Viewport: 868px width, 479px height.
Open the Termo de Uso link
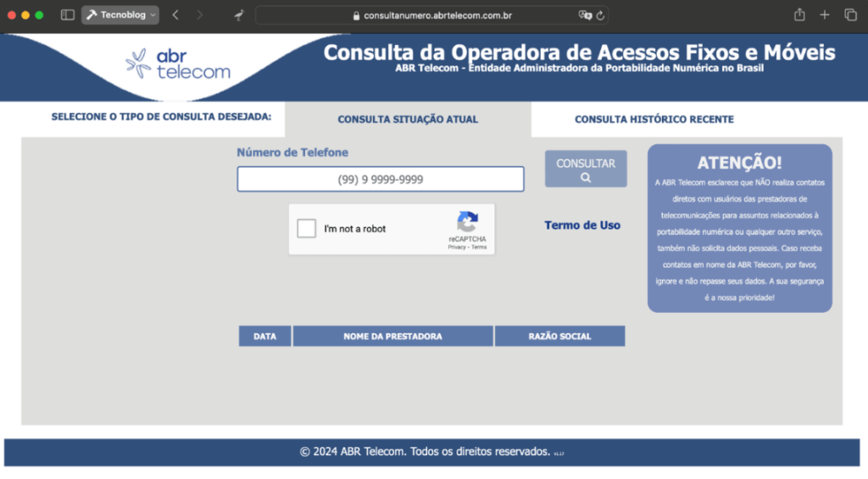[x=582, y=226]
